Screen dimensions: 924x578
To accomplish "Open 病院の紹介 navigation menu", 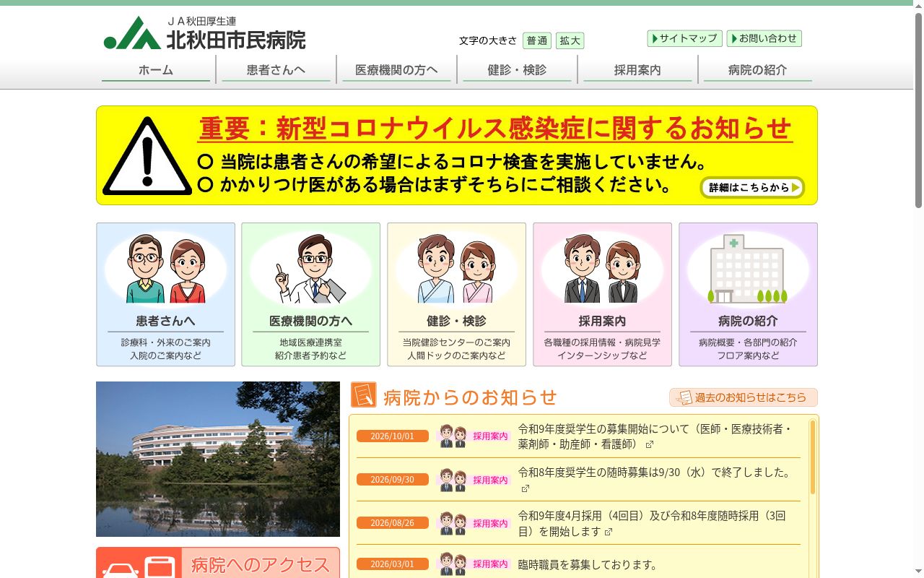I will (x=758, y=70).
